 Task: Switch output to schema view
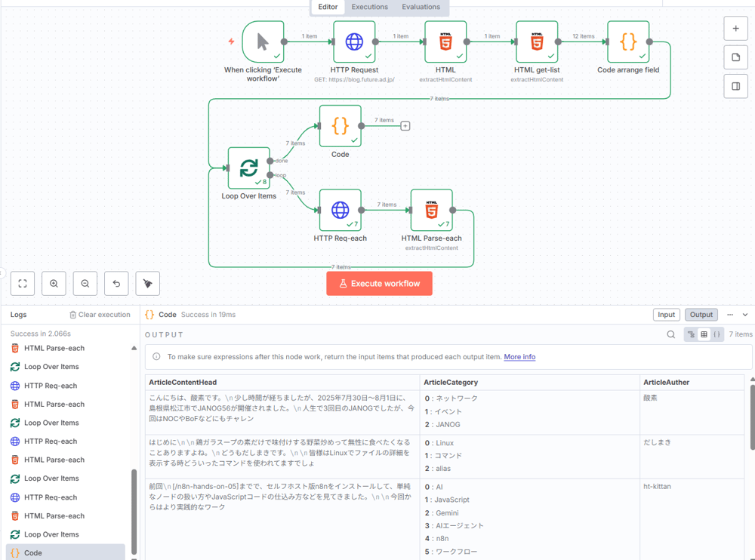[x=691, y=334]
